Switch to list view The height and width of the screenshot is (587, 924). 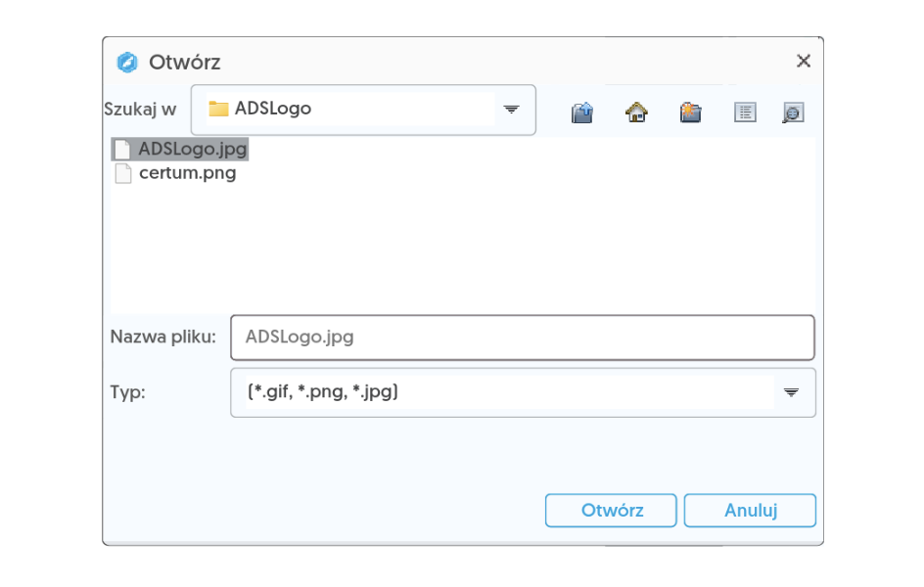746,113
